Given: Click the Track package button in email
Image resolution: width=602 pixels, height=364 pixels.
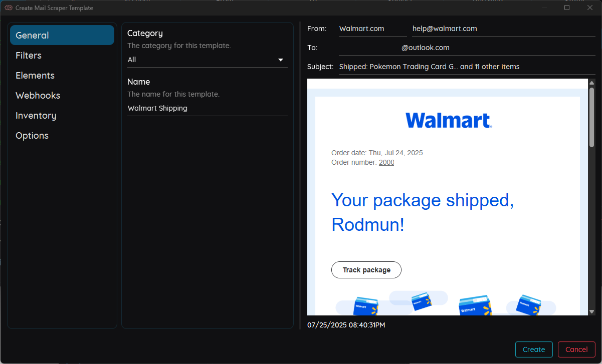Looking at the screenshot, I should tap(366, 270).
